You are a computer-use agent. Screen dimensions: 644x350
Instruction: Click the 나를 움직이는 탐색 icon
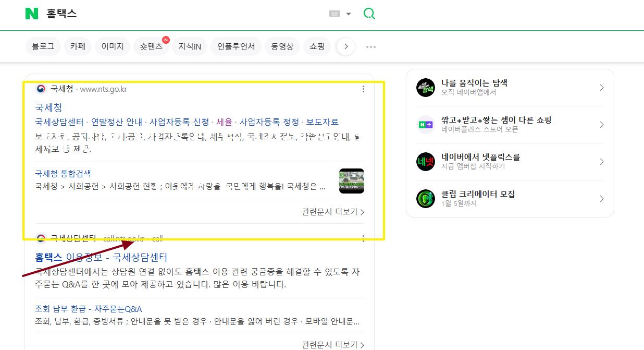coord(426,88)
